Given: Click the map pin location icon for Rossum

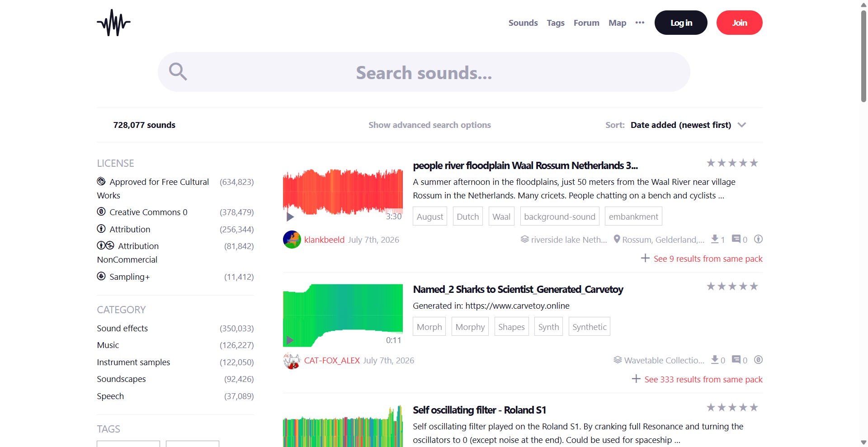Looking at the screenshot, I should click(617, 239).
